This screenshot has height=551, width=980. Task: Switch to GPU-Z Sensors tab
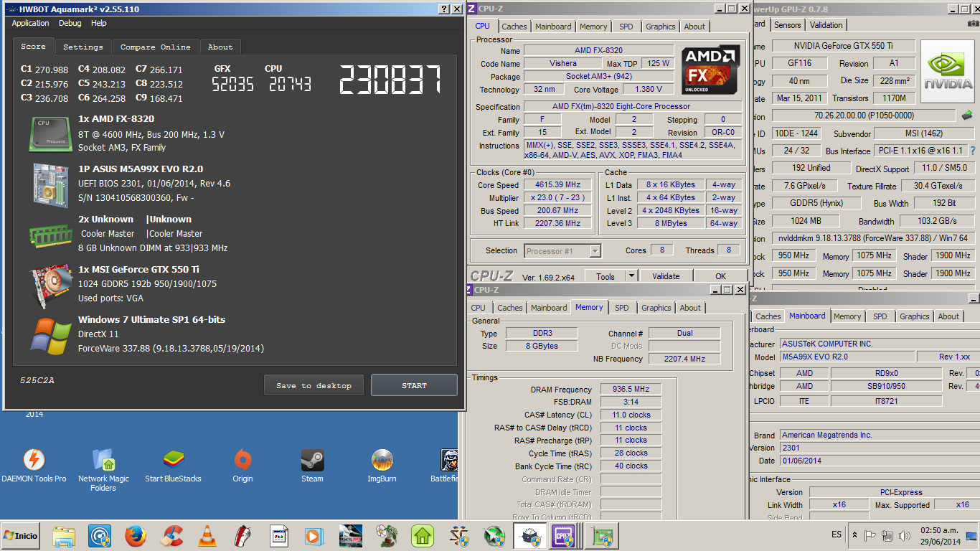(x=787, y=24)
